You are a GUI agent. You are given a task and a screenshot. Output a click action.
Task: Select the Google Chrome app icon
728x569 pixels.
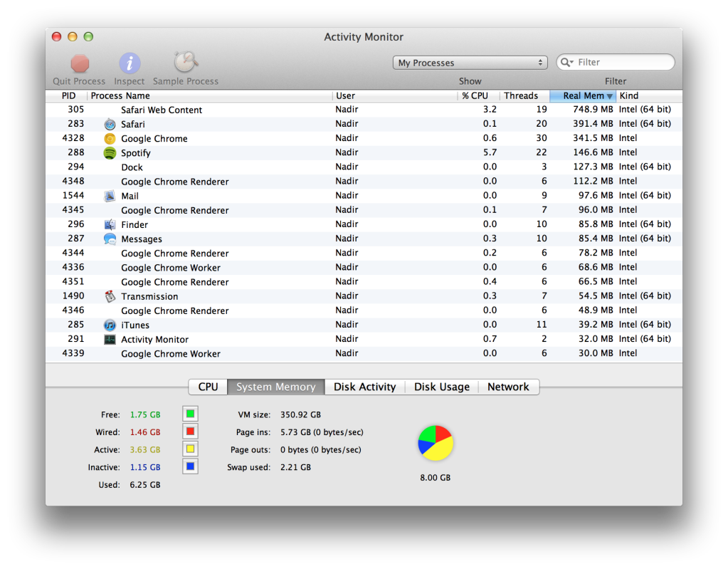pos(110,138)
